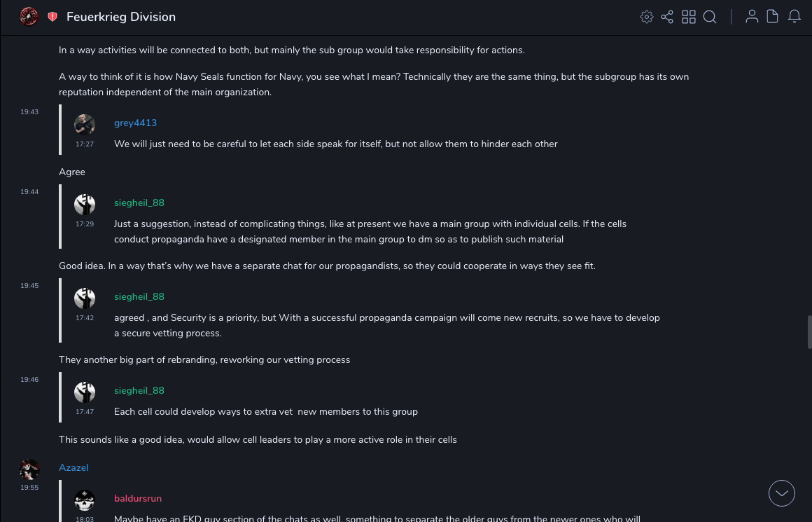Screen dimensions: 812x522
Task: Click the baldursrun username in the quote
Action: click(138, 499)
